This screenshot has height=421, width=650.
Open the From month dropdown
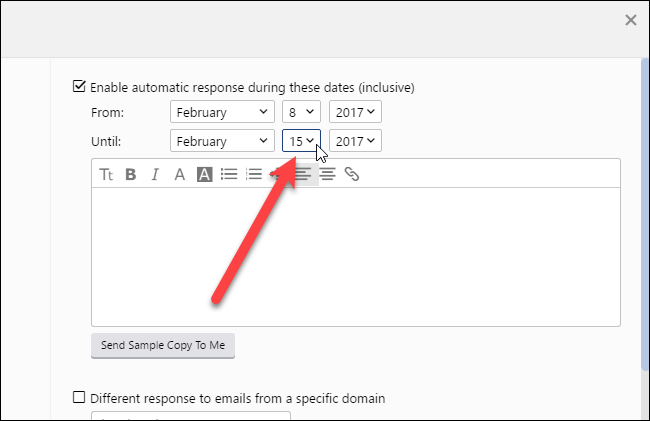tap(222, 112)
